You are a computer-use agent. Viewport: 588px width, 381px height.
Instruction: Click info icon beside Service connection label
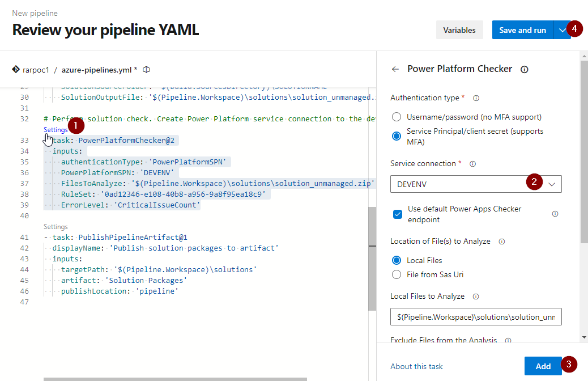472,164
